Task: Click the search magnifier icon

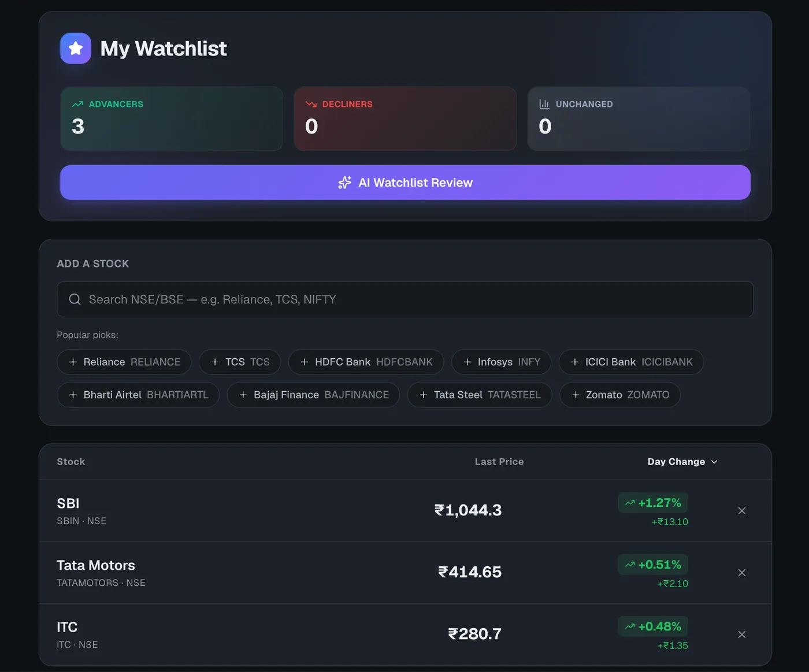Action: pyautogui.click(x=75, y=299)
